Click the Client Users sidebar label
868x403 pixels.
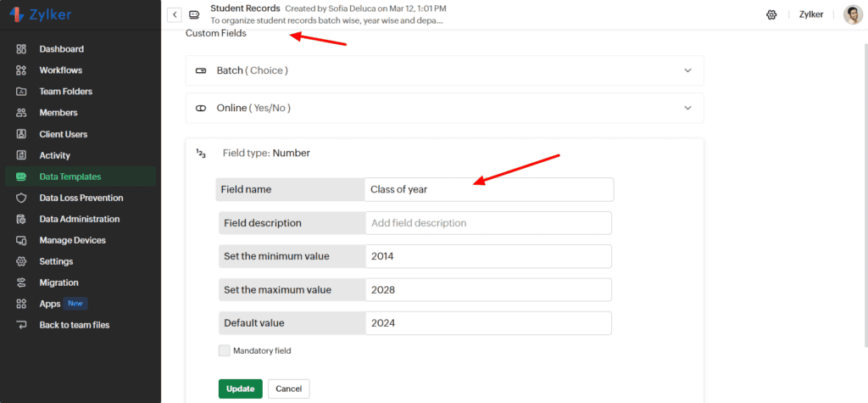click(x=63, y=134)
